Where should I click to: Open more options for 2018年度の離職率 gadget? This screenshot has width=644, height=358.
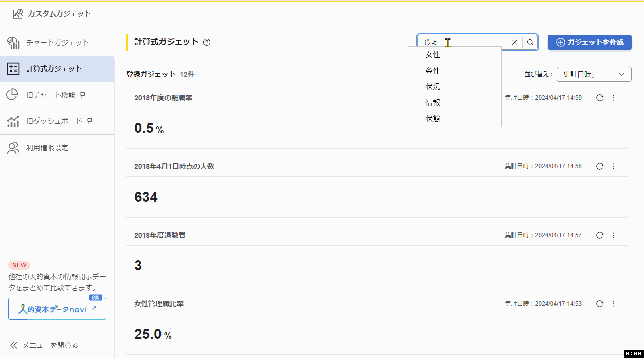(614, 98)
